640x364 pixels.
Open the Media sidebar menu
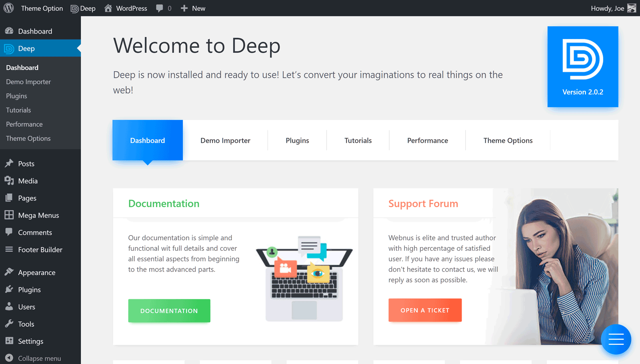tap(40, 181)
